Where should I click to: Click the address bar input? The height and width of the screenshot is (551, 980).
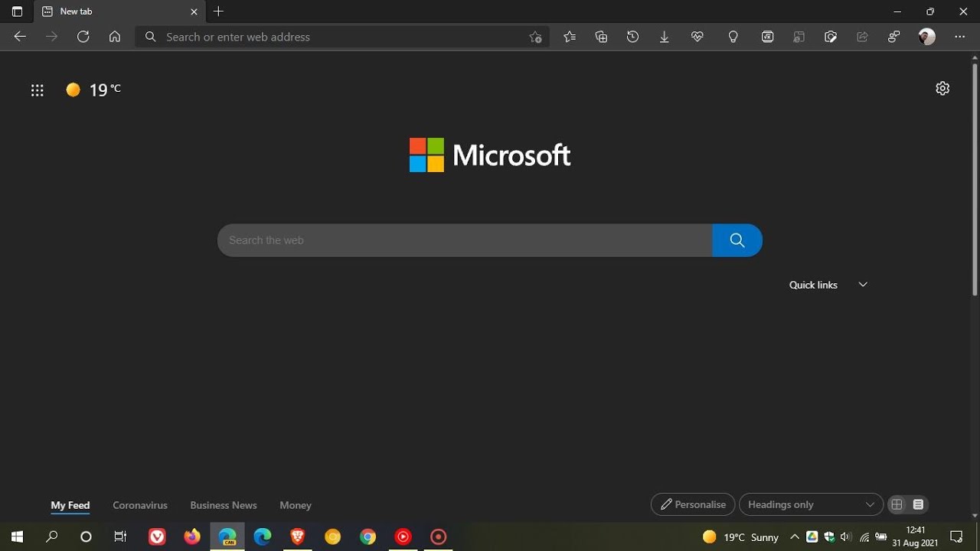pyautogui.click(x=342, y=37)
